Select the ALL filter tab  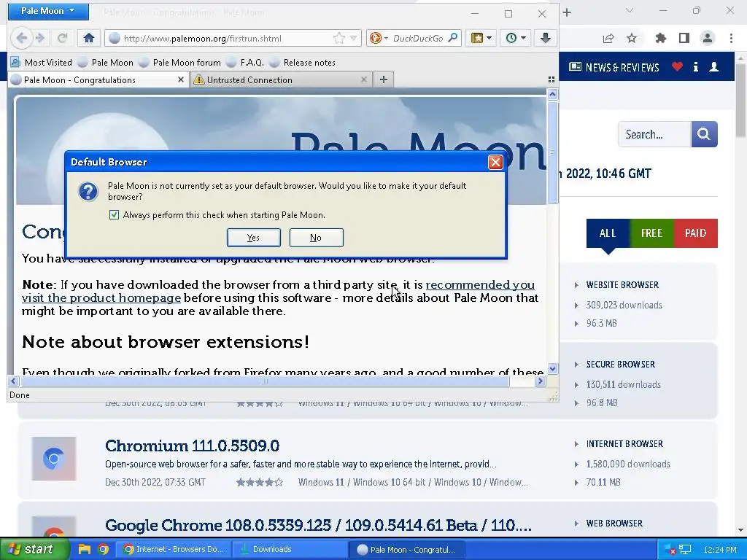point(608,233)
